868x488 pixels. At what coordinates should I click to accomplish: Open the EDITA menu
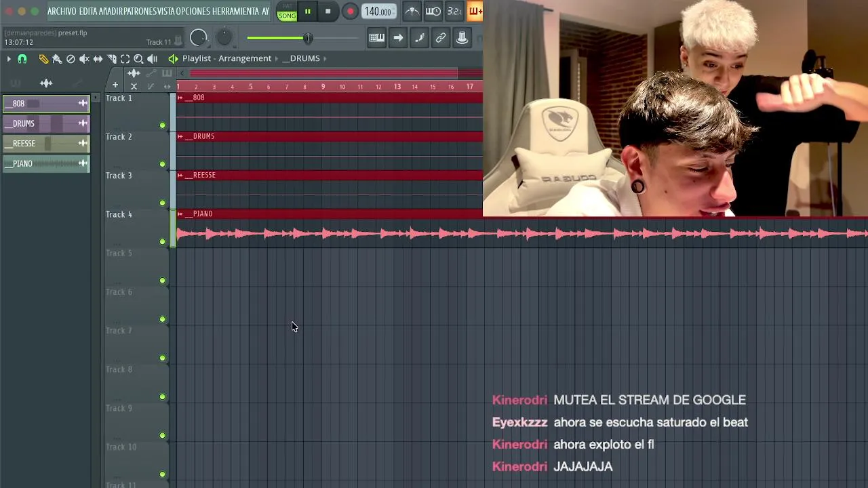pyautogui.click(x=88, y=12)
